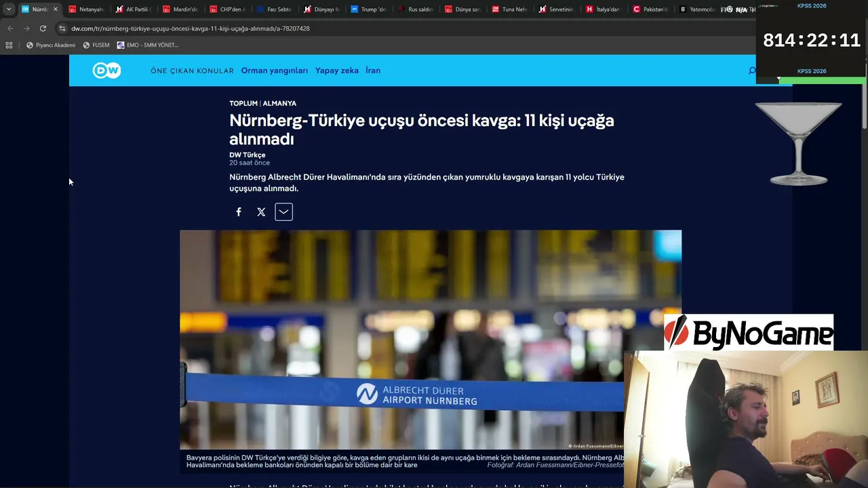Image resolution: width=868 pixels, height=488 pixels.
Task: Switch to the AK Partili tab
Action: coord(134,9)
